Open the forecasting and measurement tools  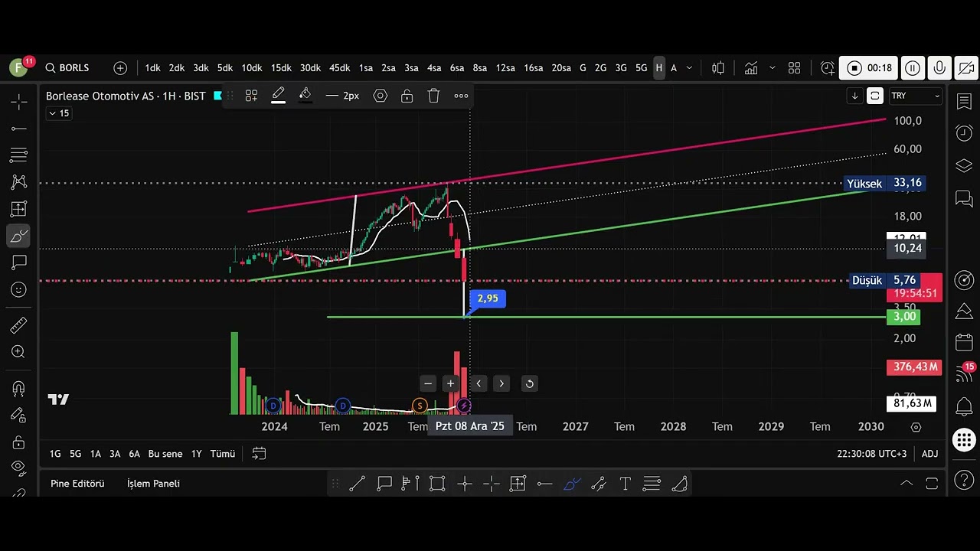click(18, 209)
